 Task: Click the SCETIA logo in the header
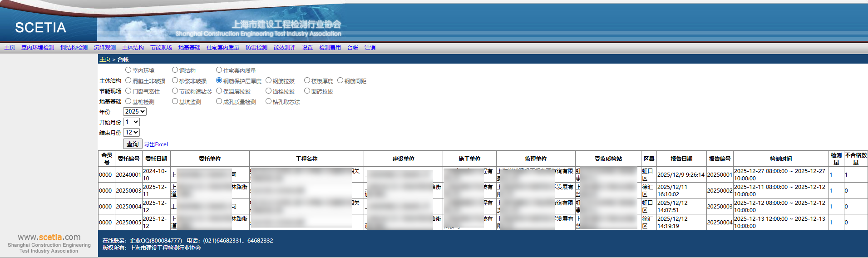(x=40, y=28)
